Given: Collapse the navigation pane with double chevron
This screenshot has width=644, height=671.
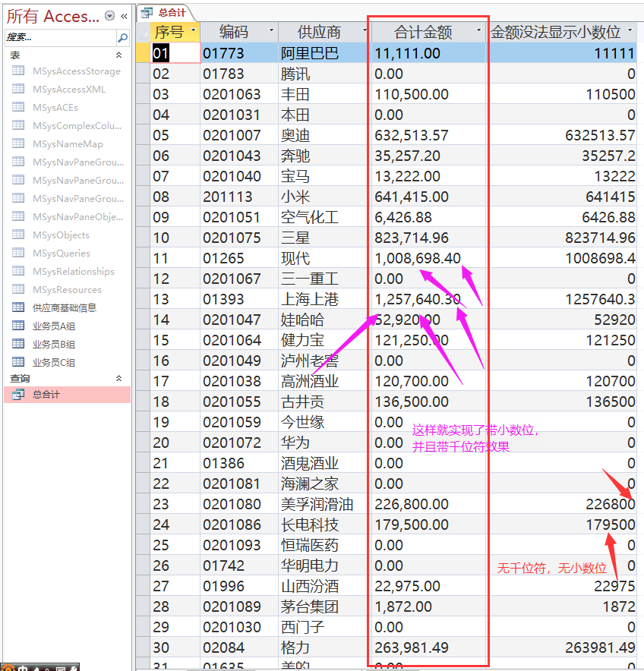Looking at the screenshot, I should tap(125, 16).
